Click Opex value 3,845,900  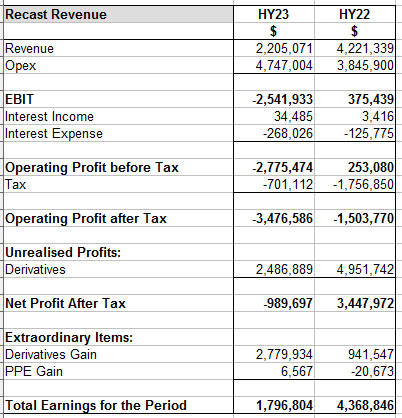pos(365,66)
